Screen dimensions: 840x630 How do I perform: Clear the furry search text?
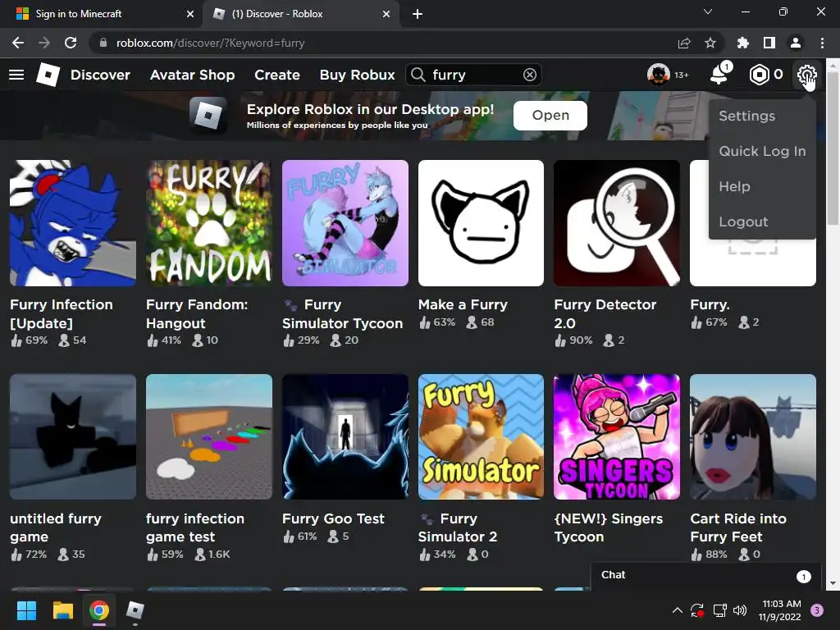[529, 75]
